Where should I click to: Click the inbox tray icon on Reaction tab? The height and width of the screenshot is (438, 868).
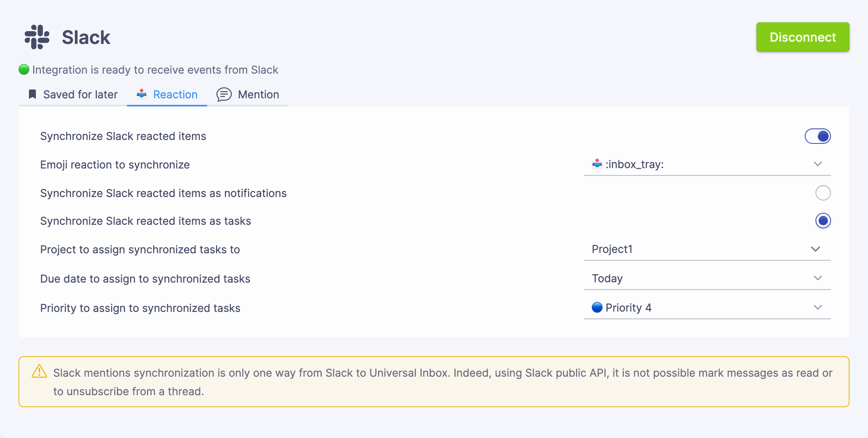tap(141, 94)
